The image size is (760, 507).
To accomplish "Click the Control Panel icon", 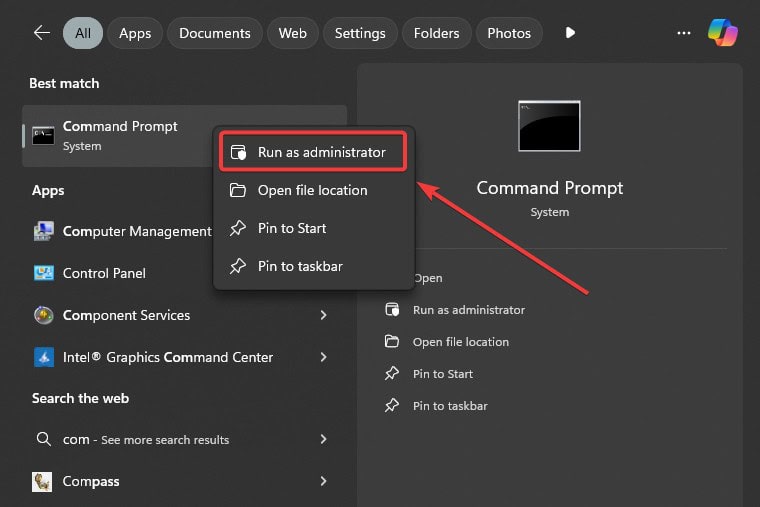I will click(x=44, y=273).
